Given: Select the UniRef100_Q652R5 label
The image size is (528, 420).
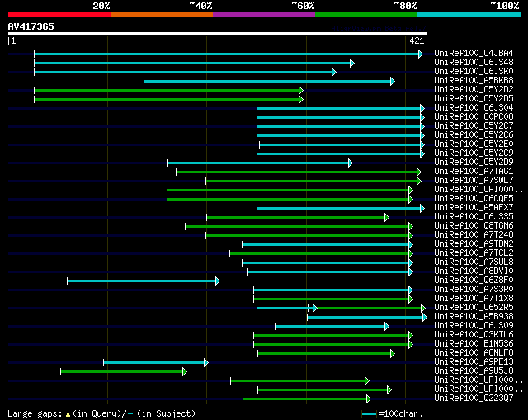Looking at the screenshot, I should tap(474, 308).
